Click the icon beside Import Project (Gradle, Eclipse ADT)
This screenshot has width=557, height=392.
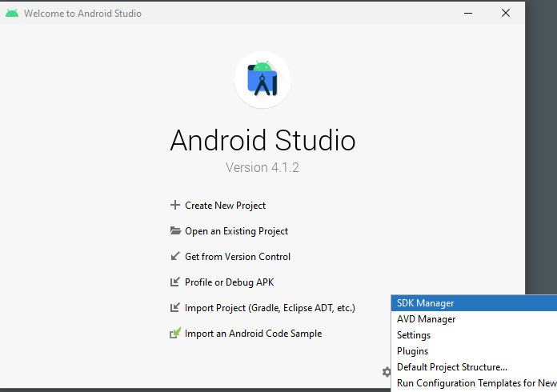(174, 307)
